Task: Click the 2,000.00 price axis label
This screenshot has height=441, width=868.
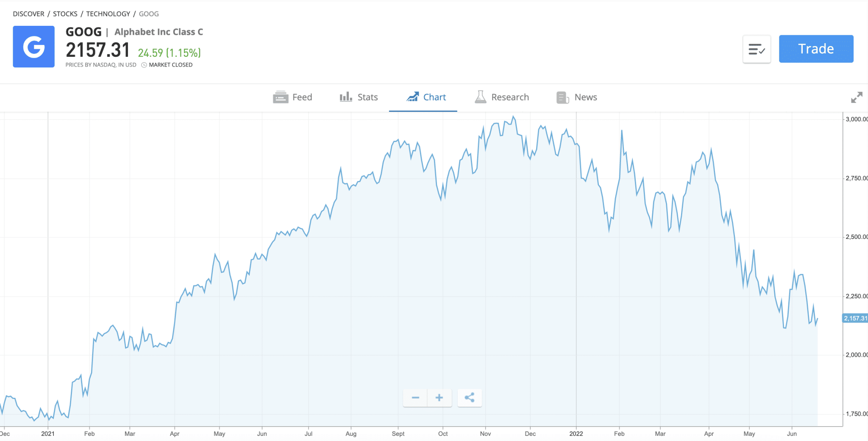Action: 857,355
